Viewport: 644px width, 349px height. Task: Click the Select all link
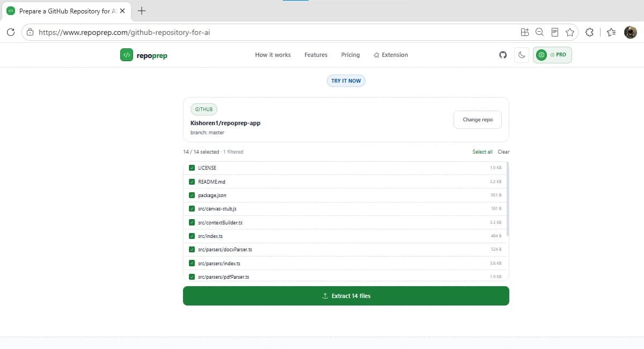(x=482, y=152)
